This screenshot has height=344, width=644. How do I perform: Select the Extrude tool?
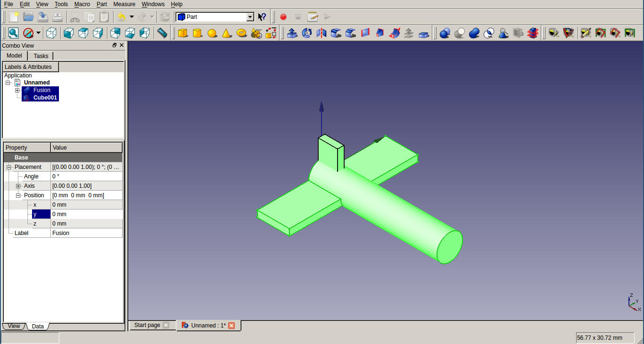click(x=292, y=33)
